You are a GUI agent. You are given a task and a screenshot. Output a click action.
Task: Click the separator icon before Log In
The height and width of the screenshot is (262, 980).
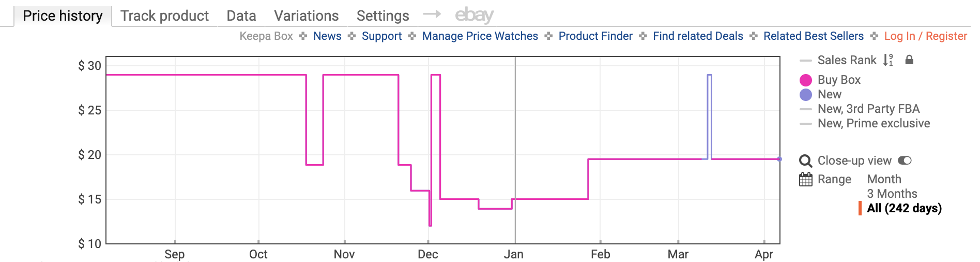[874, 36]
